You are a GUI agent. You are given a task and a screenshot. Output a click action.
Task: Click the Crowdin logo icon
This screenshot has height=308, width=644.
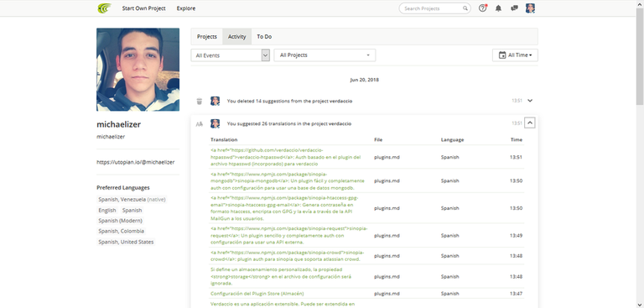coord(104,8)
